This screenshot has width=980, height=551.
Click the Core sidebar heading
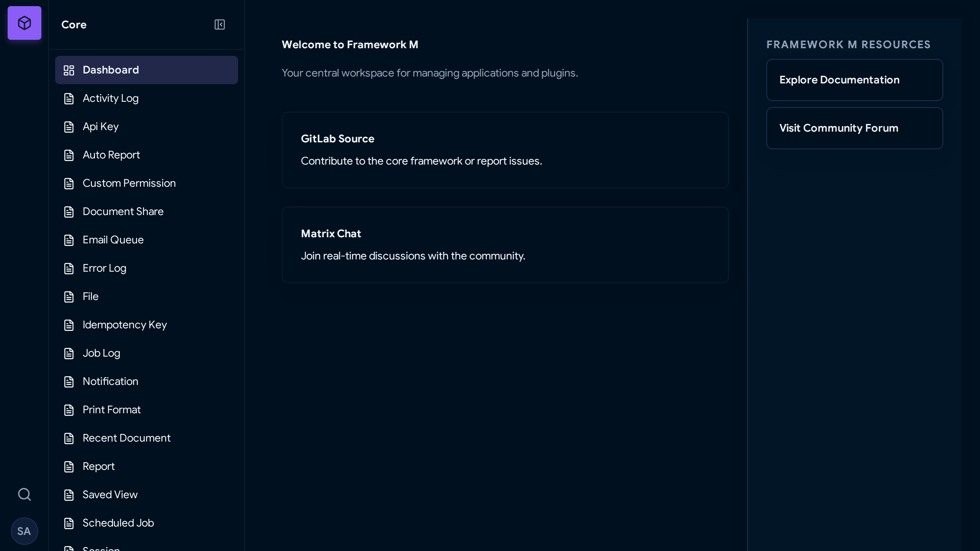[x=74, y=24]
